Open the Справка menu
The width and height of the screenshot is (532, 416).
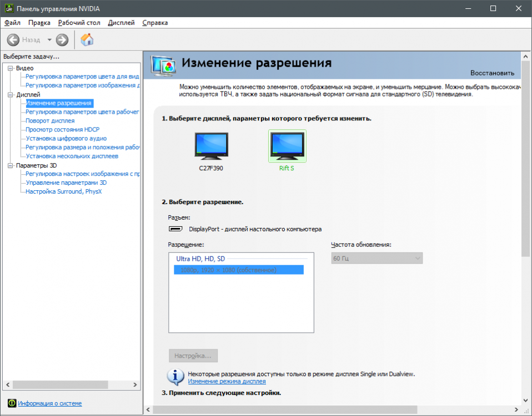coord(155,23)
